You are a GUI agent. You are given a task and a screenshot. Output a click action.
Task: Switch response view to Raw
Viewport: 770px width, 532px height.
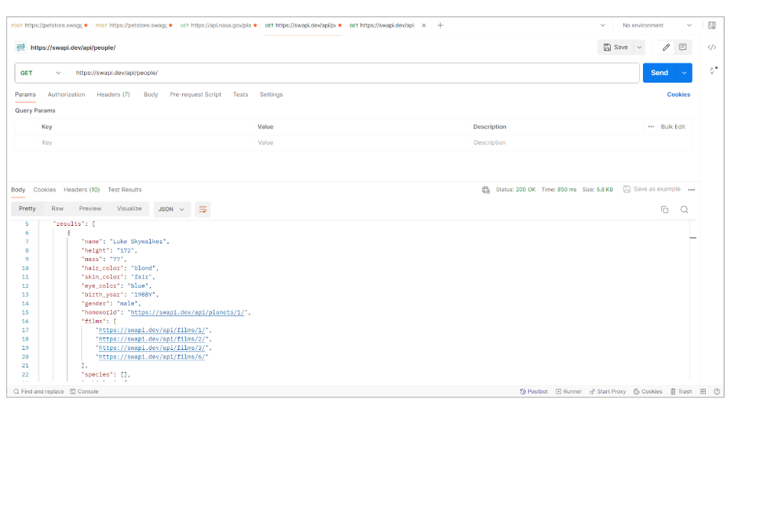pos(57,208)
